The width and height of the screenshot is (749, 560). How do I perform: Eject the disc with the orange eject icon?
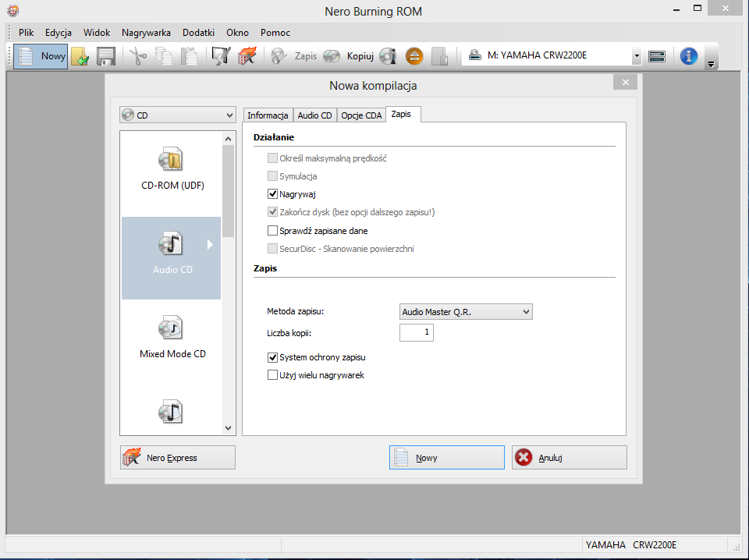point(414,56)
